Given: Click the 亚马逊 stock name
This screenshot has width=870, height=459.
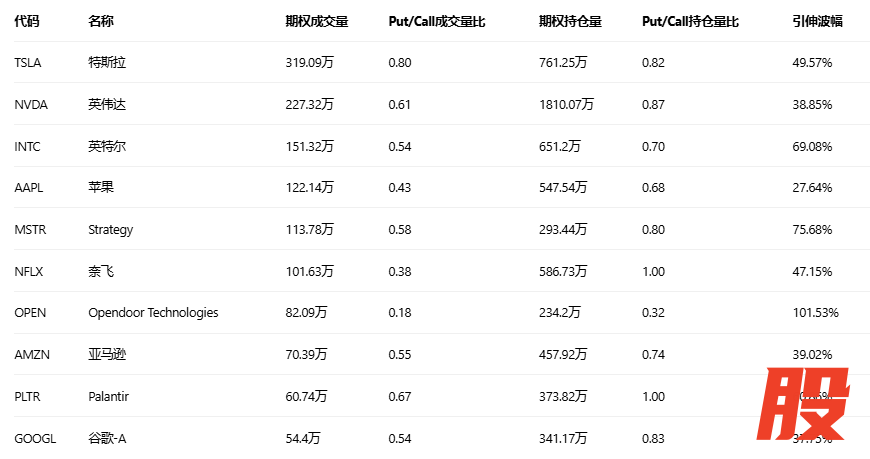Looking at the screenshot, I should click(107, 354).
